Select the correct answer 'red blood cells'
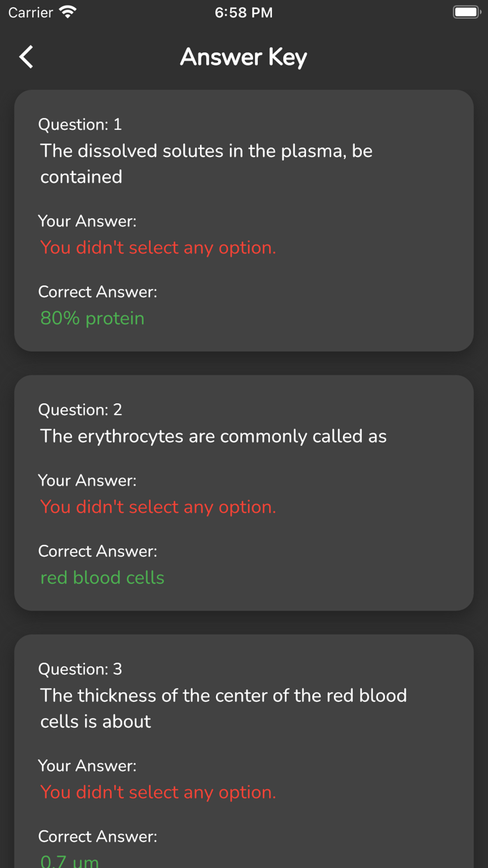Viewport: 488px width, 868px height. tap(102, 578)
